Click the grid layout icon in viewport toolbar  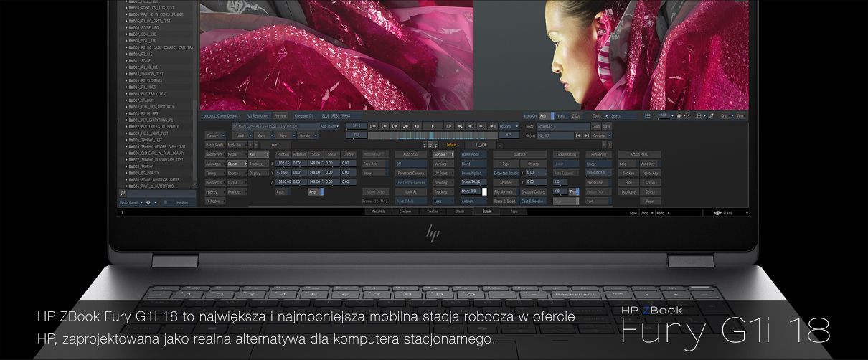(x=648, y=115)
